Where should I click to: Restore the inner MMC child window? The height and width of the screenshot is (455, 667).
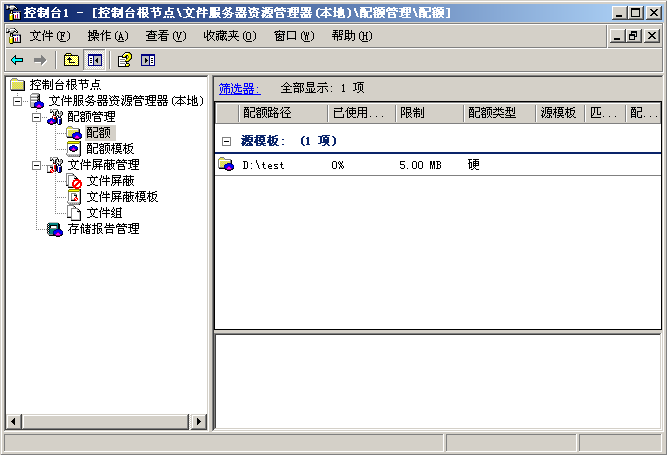pyautogui.click(x=633, y=36)
